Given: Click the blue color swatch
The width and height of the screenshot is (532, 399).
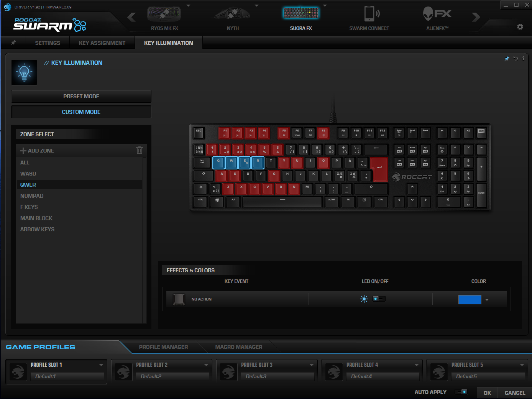Looking at the screenshot, I should (470, 300).
